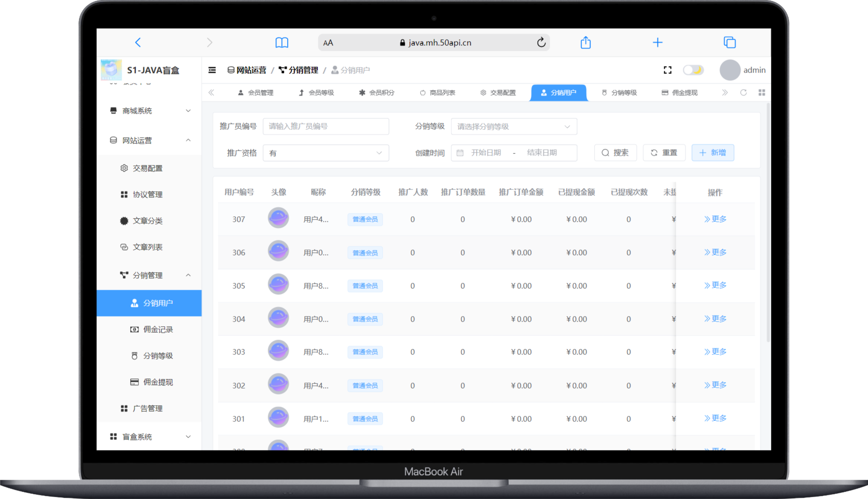Toggle the dark mode switch

pyautogui.click(x=693, y=70)
